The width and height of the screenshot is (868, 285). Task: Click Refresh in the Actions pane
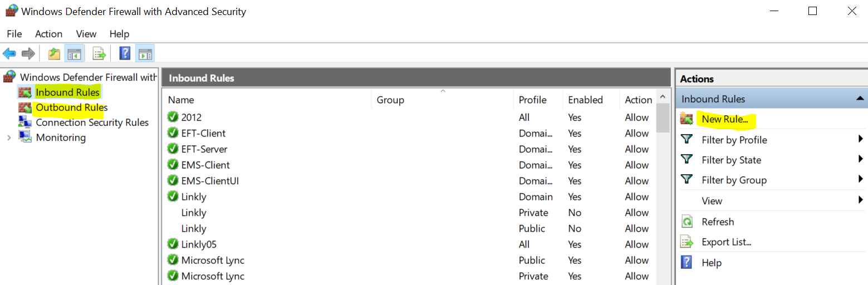tap(718, 222)
